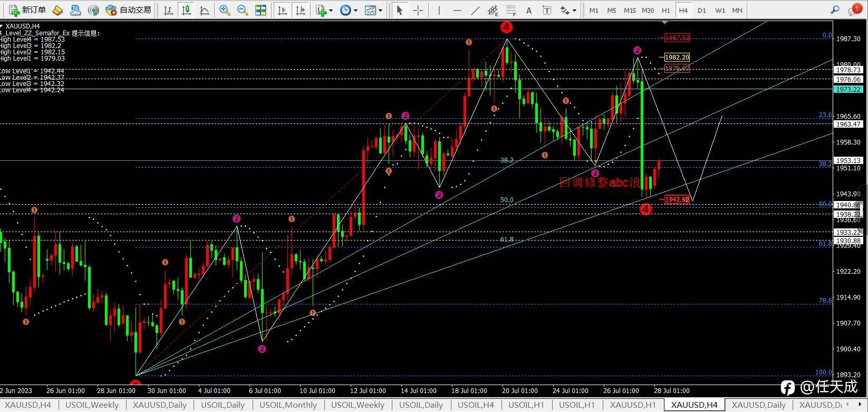Switch timeframe to H1
Screen dimensions: 868x412
tap(666, 10)
